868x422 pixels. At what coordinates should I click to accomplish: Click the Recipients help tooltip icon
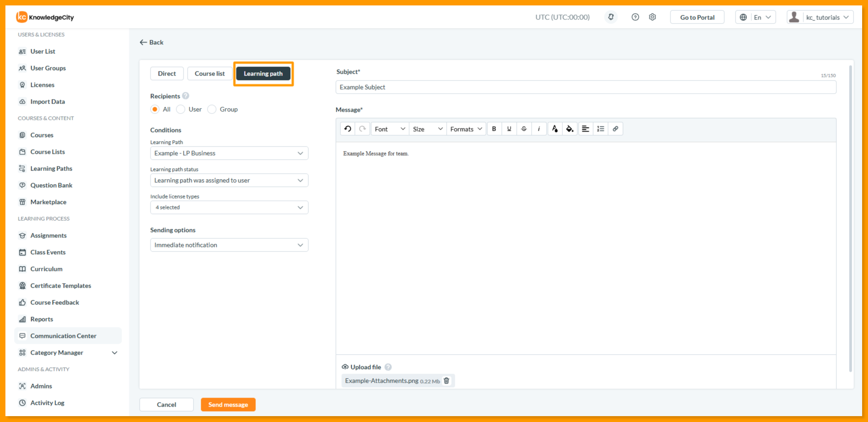(186, 96)
